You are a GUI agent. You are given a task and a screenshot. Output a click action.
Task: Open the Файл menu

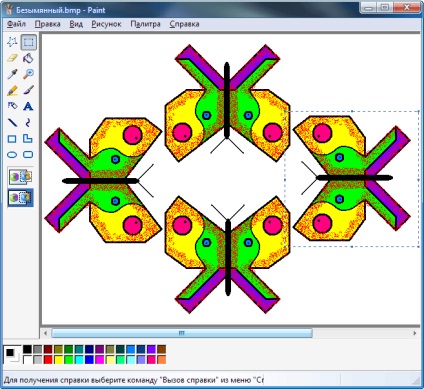click(16, 24)
